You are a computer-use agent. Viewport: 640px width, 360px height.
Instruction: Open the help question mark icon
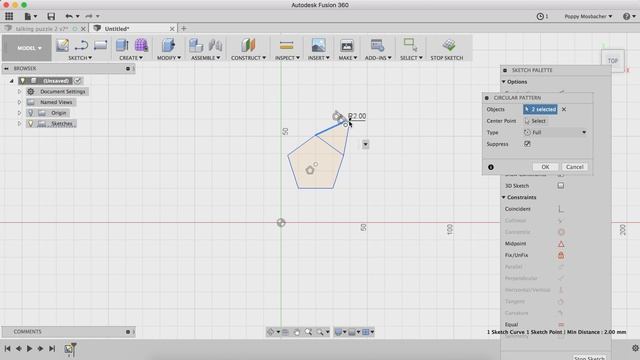(627, 16)
